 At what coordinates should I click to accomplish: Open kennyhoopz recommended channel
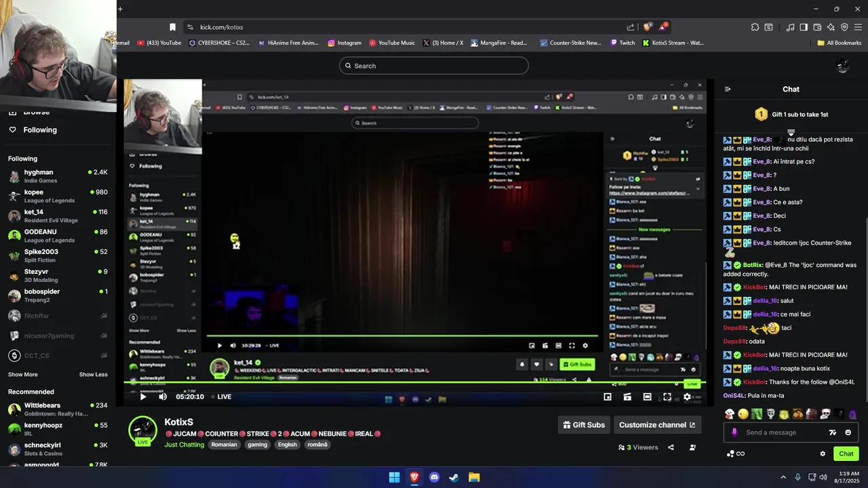[x=58, y=429]
